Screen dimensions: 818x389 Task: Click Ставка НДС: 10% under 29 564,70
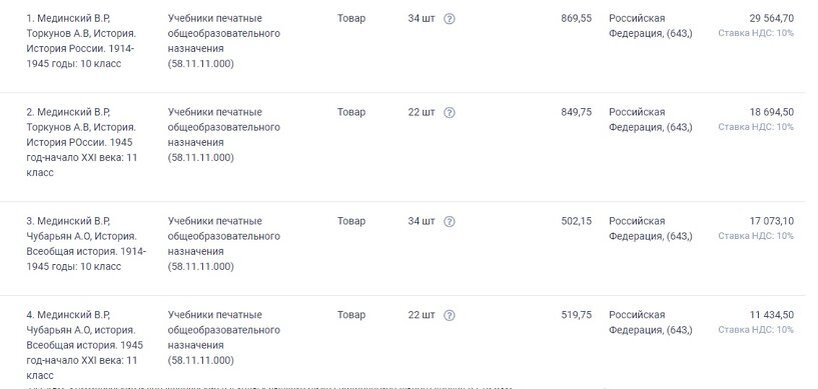[756, 33]
